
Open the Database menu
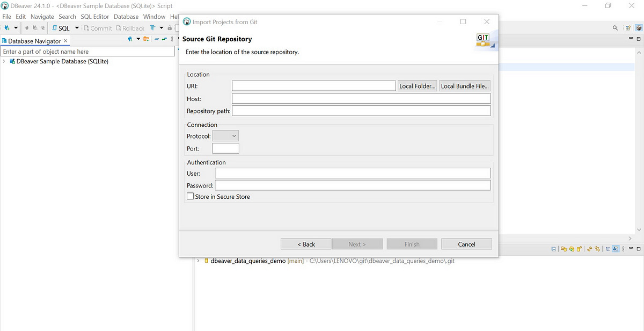(126, 17)
